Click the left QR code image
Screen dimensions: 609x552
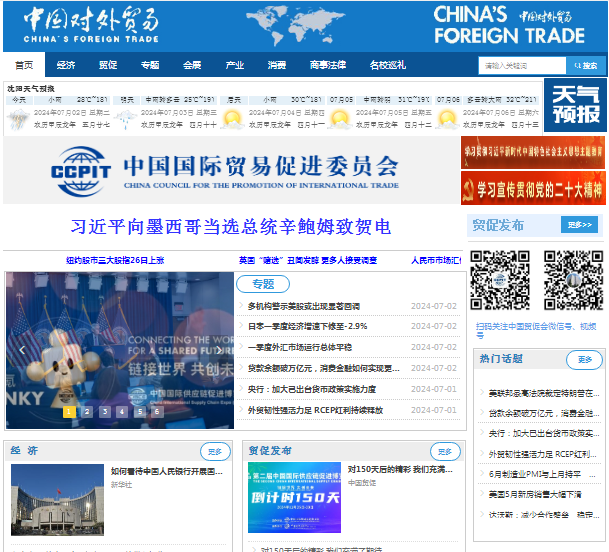click(500, 280)
